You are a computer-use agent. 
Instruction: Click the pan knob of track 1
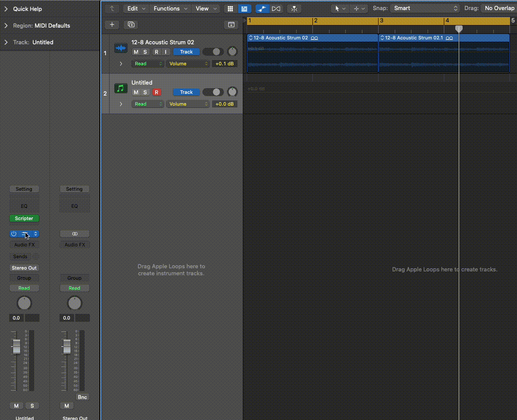[x=233, y=51]
